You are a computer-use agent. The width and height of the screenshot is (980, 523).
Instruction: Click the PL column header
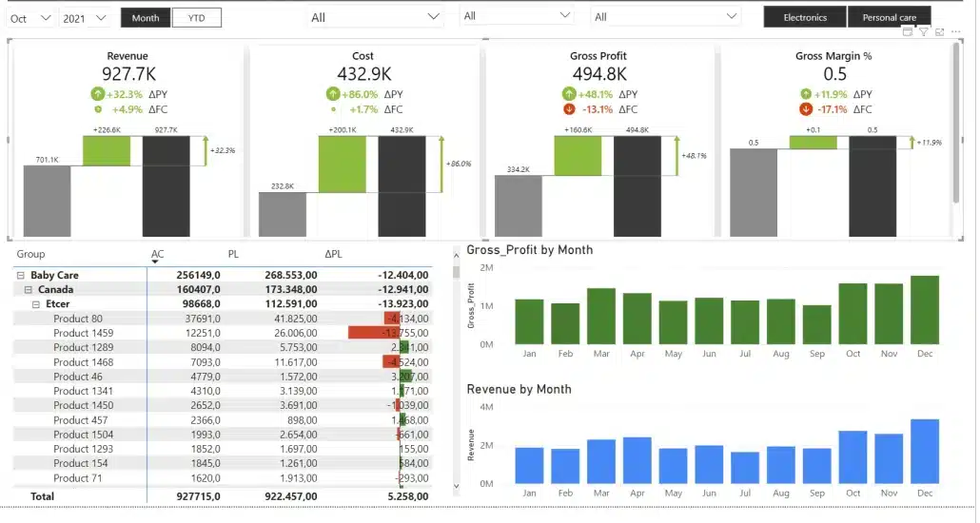pyautogui.click(x=233, y=254)
